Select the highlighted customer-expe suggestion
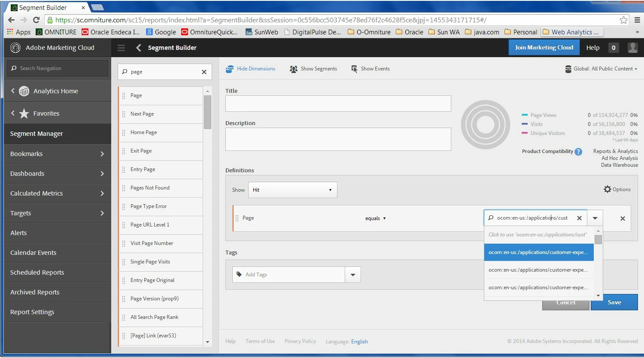644x358 pixels. coord(539,252)
